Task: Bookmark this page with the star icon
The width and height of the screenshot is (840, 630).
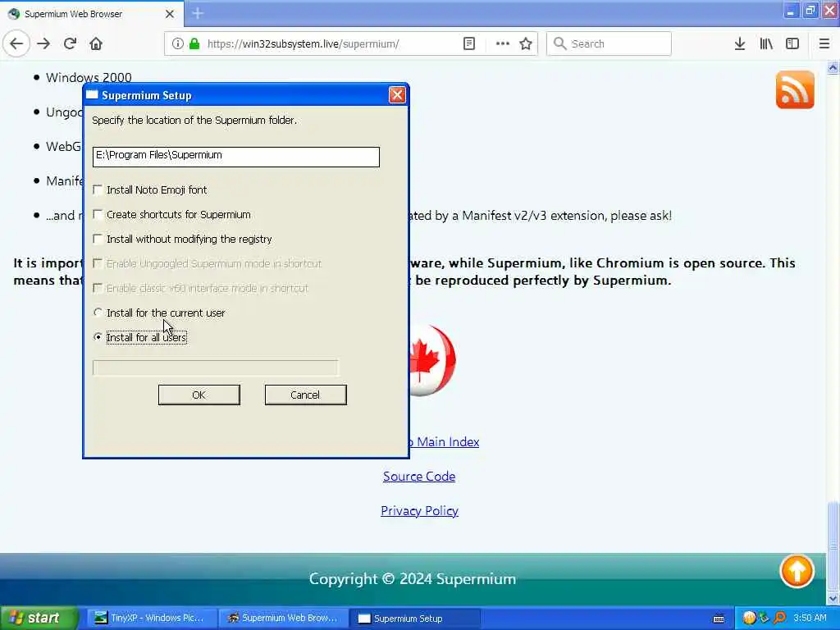Action: click(x=526, y=43)
